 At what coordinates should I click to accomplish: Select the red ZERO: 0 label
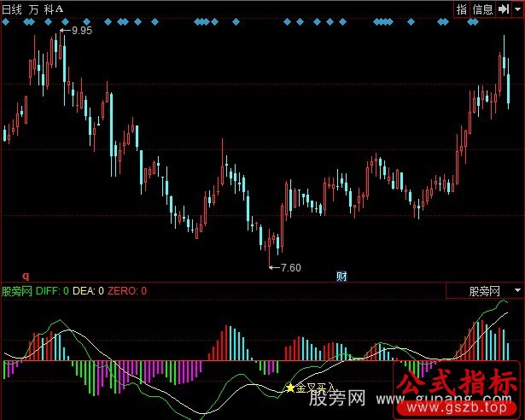click(x=127, y=291)
